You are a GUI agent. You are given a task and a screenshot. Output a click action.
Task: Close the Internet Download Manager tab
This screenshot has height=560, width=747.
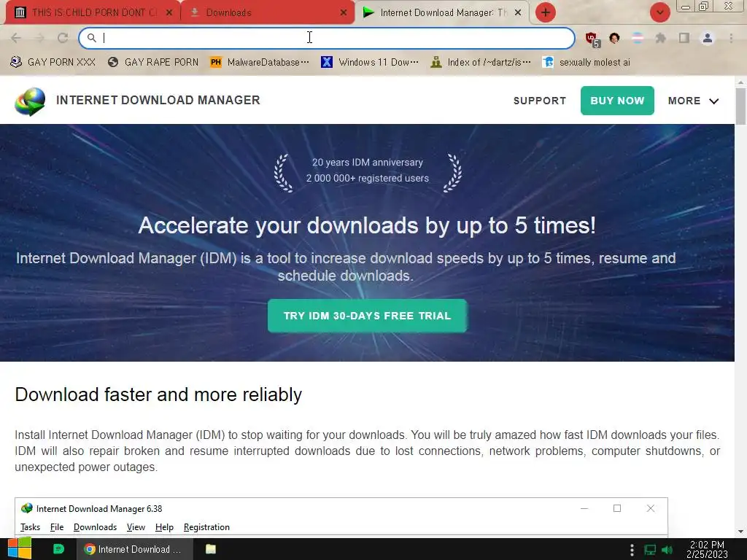point(518,13)
